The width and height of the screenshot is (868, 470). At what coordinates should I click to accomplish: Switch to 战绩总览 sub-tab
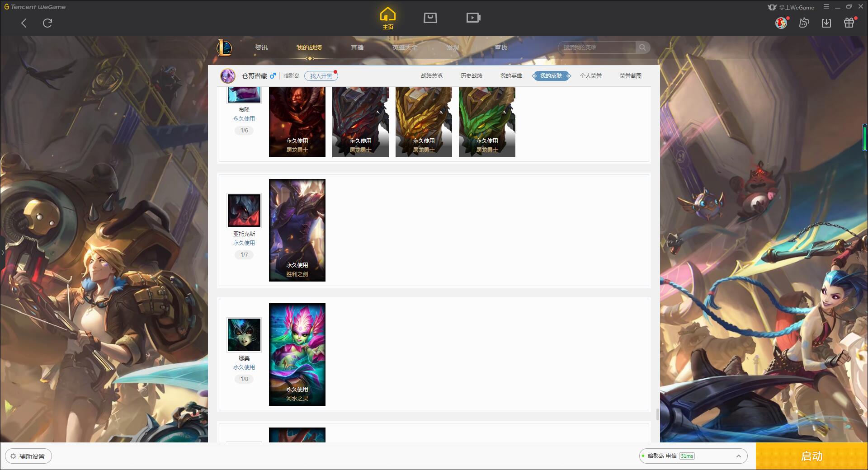[x=432, y=76]
